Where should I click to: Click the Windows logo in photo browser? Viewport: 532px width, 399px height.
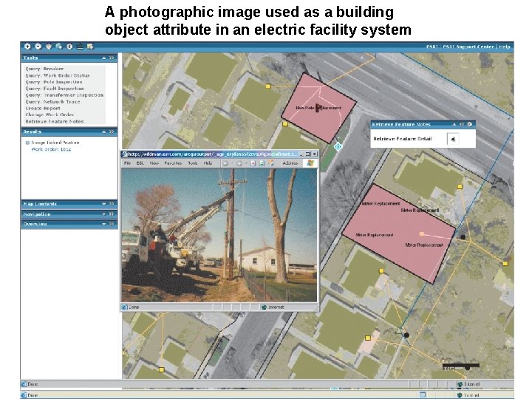pos(310,163)
